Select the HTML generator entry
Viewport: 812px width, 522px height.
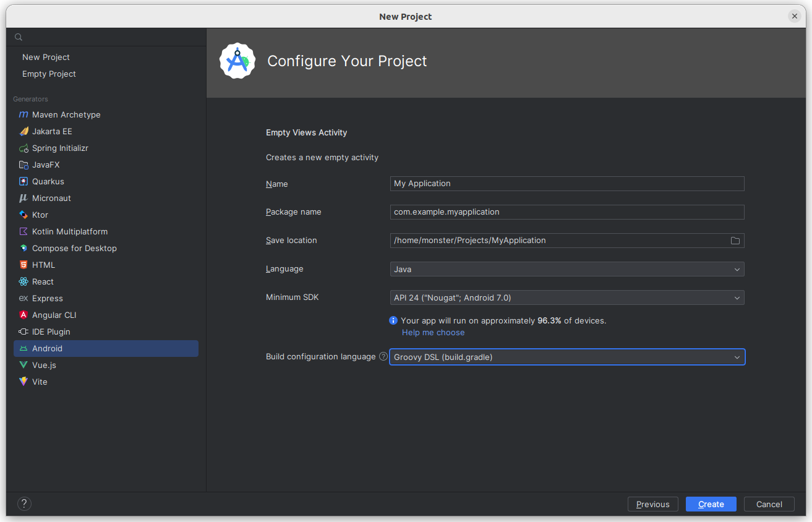106,265
